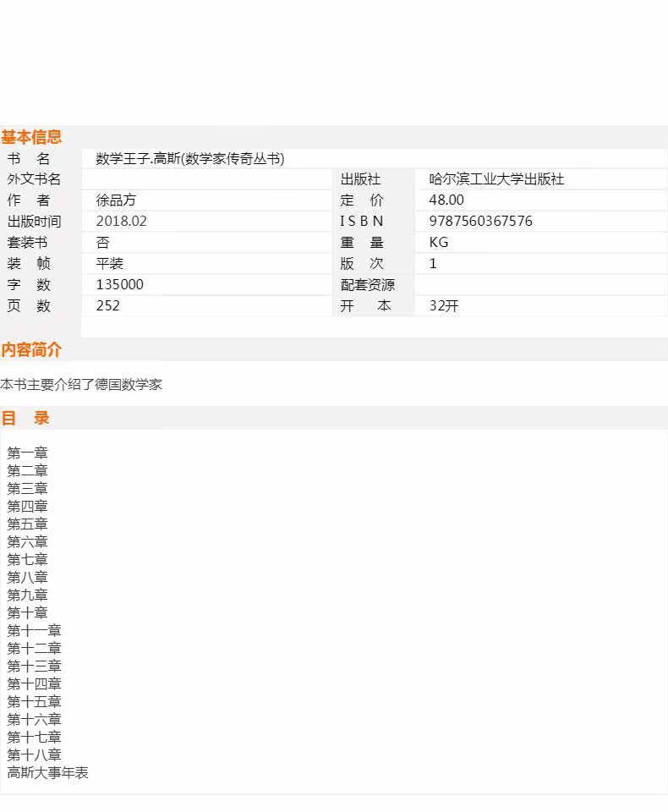Select the 第二章 entry
Screen dimensions: 668x812
pyautogui.click(x=27, y=471)
